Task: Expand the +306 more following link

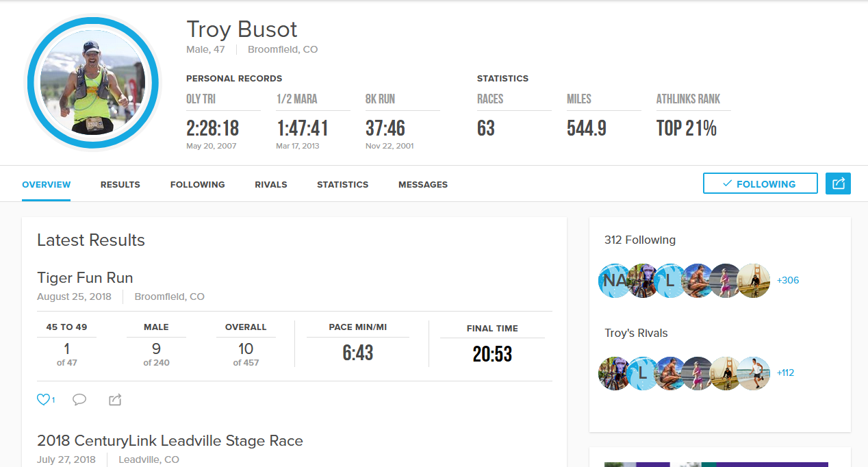Action: (x=788, y=281)
